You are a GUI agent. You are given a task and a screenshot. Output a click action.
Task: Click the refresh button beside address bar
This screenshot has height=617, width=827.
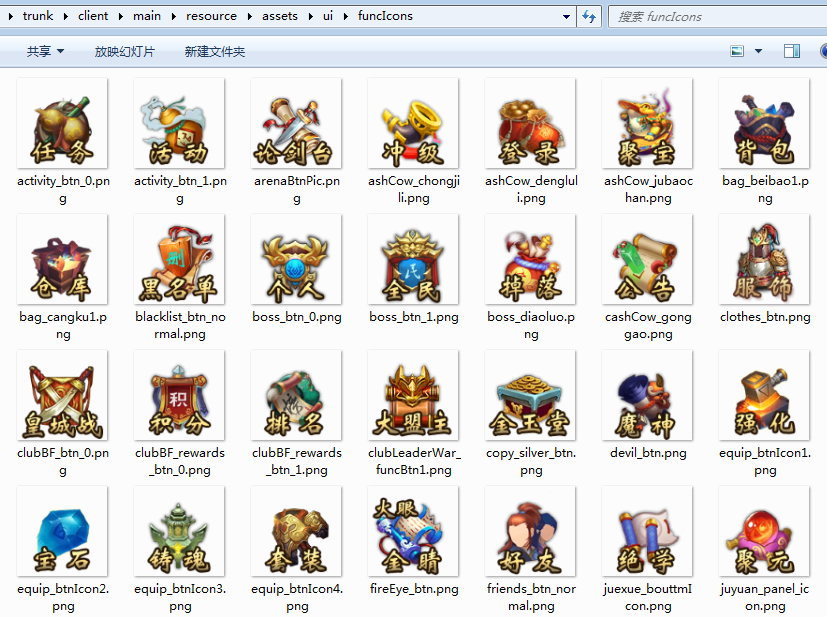pos(589,16)
